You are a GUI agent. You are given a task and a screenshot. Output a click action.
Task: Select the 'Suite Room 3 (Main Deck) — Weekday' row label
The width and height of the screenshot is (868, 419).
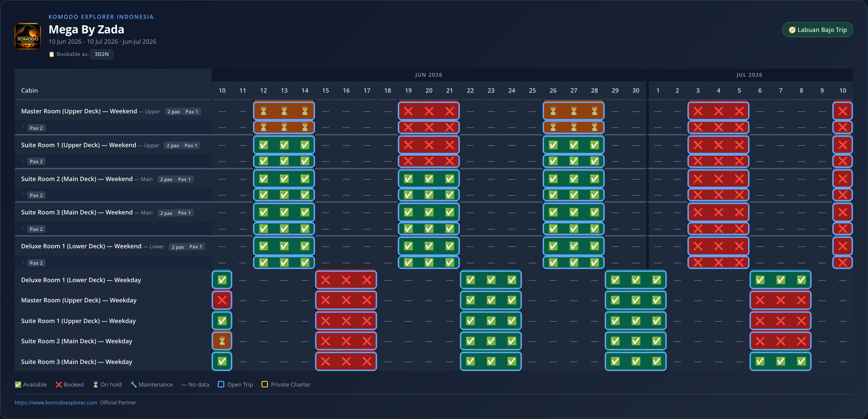(x=76, y=362)
